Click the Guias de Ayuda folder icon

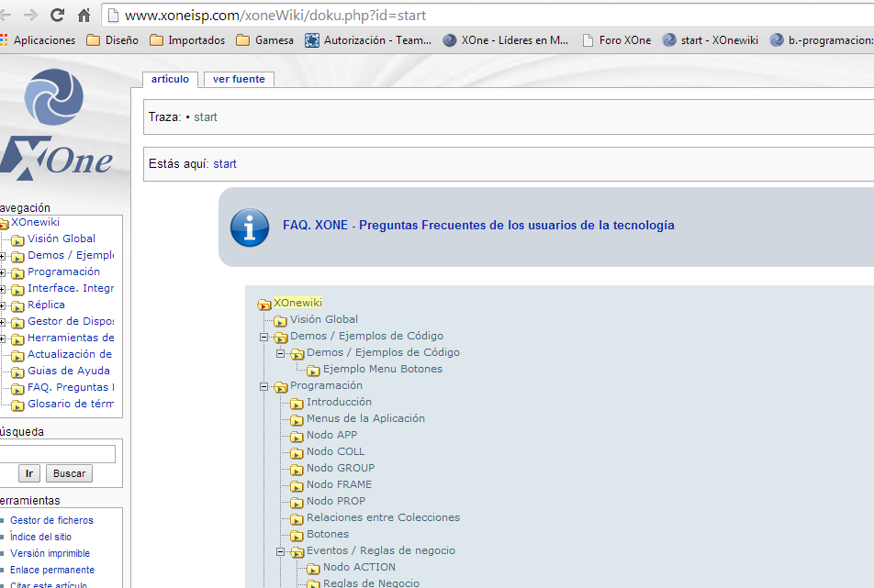pyautogui.click(x=17, y=372)
